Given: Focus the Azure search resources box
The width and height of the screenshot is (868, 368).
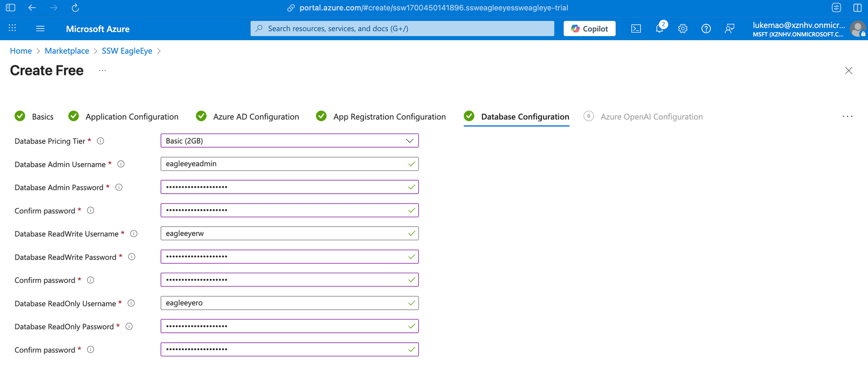Looking at the screenshot, I should click(x=402, y=28).
